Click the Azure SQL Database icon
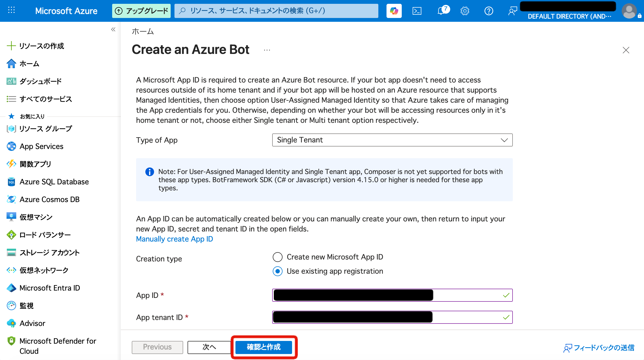The image size is (644, 360). click(11, 182)
